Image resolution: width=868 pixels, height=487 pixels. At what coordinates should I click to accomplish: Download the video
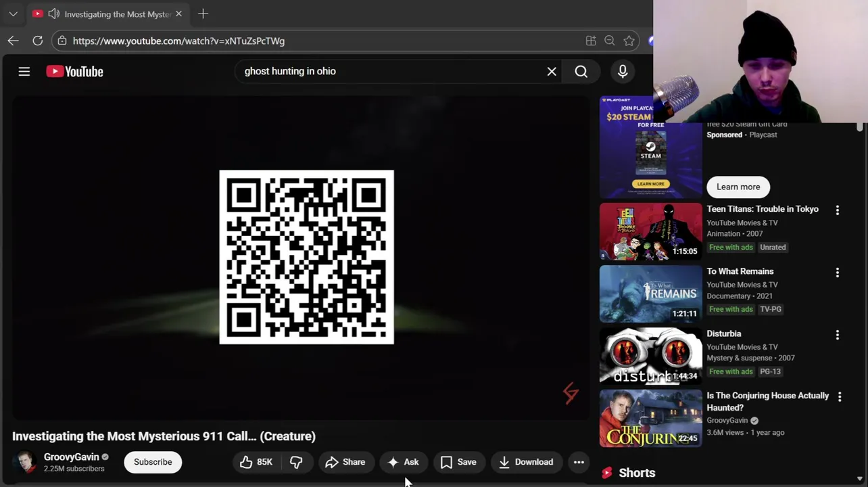pyautogui.click(x=527, y=462)
